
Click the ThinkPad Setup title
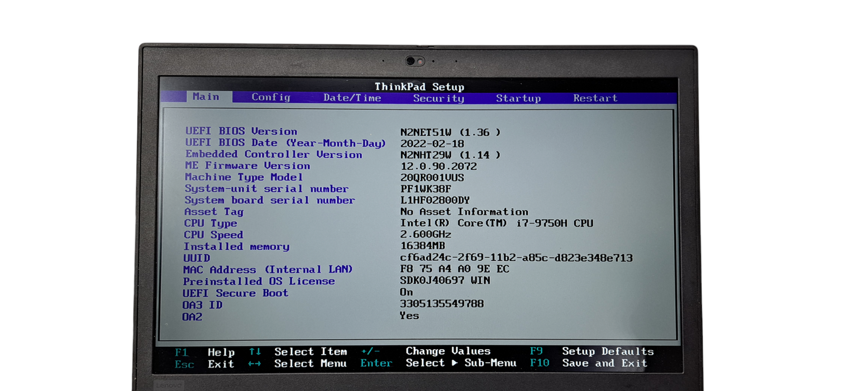419,87
